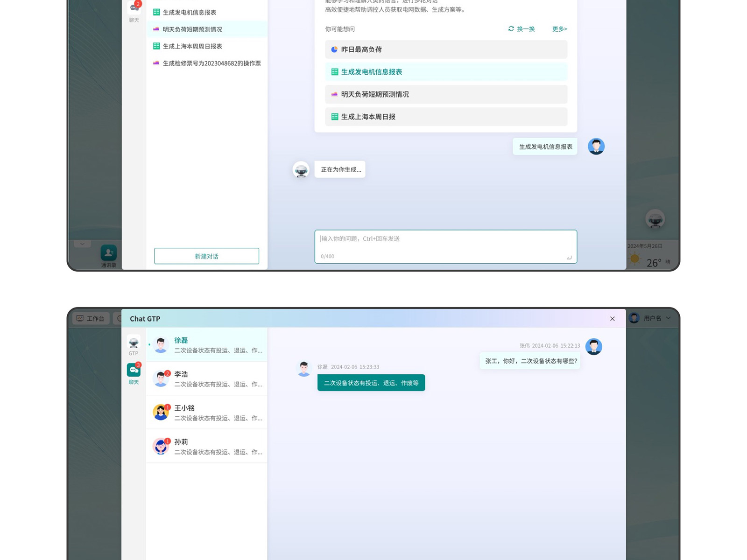
Task: Click the sun weather icon beside 26°
Action: pyautogui.click(x=634, y=259)
